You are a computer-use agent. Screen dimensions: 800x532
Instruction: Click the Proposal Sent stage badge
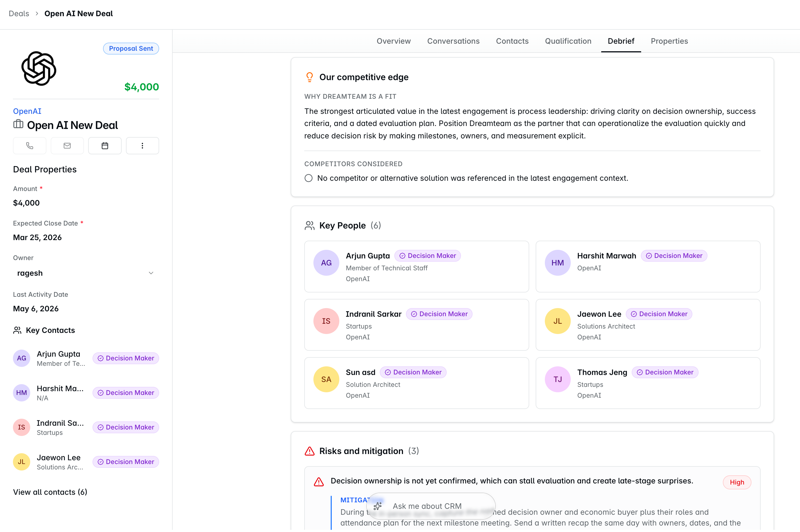[131, 49]
